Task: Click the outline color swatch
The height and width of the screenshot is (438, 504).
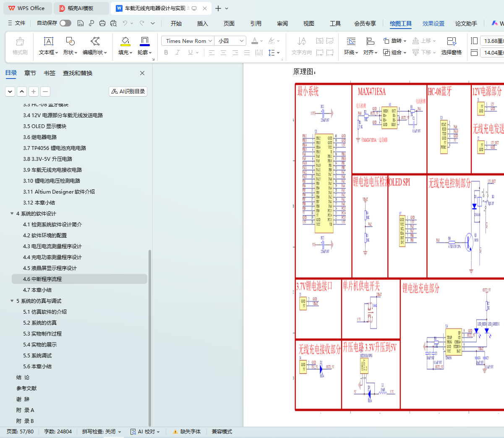Action: point(144,41)
